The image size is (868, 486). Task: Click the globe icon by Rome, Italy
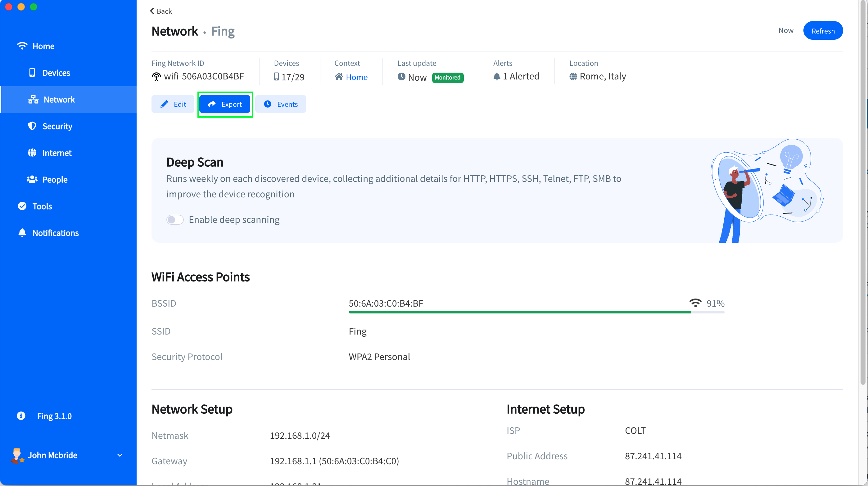pos(573,77)
